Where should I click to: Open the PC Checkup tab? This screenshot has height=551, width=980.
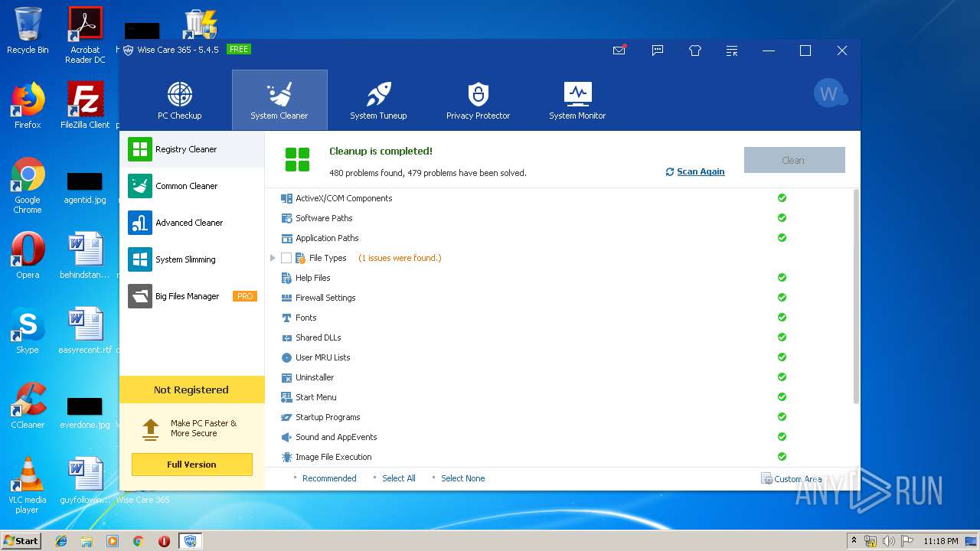point(180,100)
